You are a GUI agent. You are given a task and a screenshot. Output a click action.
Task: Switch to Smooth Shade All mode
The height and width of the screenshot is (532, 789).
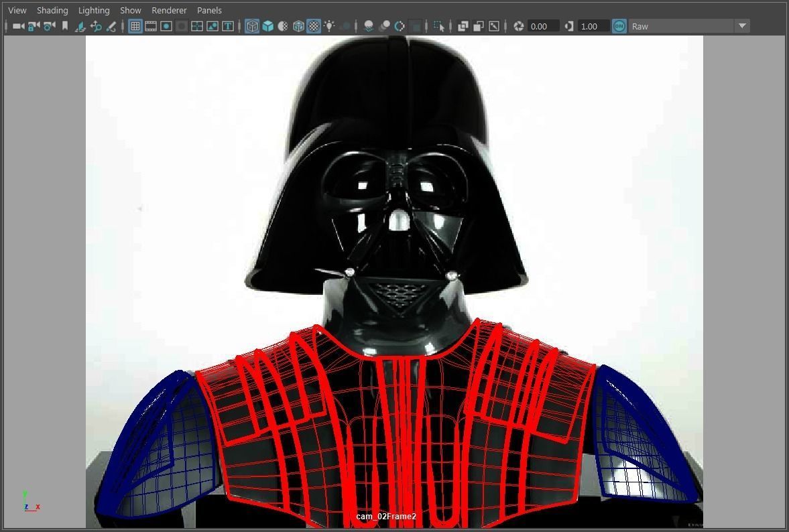267,26
